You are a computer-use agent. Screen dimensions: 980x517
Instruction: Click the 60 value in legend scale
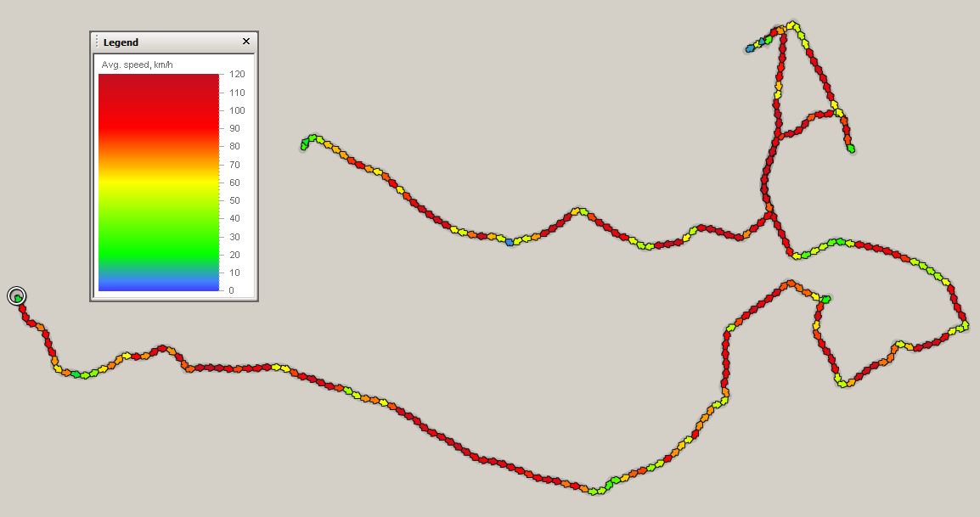click(234, 183)
